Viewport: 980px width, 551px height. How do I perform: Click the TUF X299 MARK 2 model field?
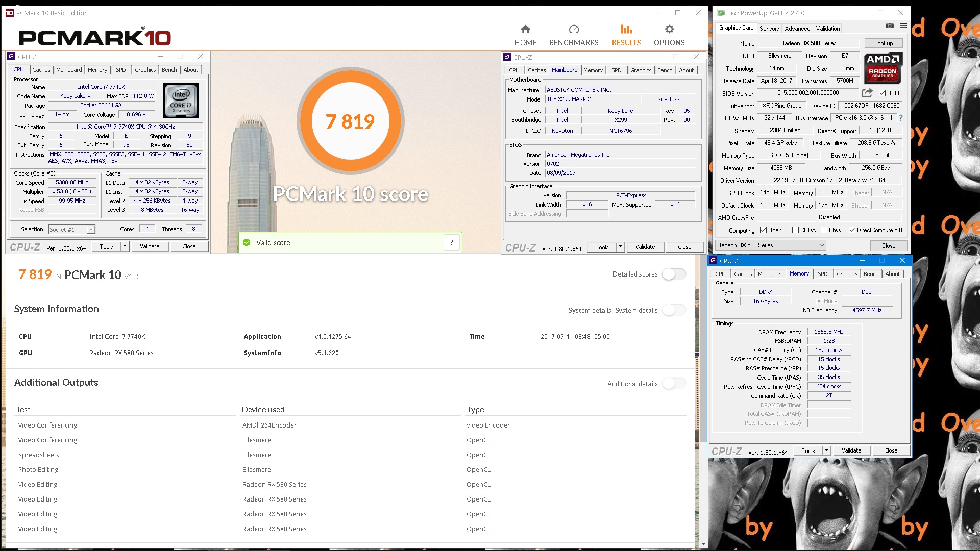[x=592, y=99]
